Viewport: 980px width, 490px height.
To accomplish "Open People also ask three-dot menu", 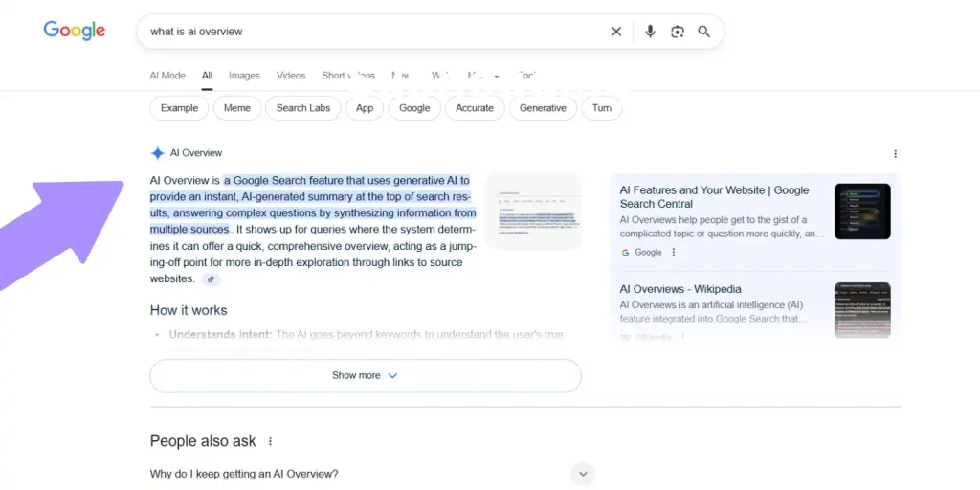I will pos(270,442).
